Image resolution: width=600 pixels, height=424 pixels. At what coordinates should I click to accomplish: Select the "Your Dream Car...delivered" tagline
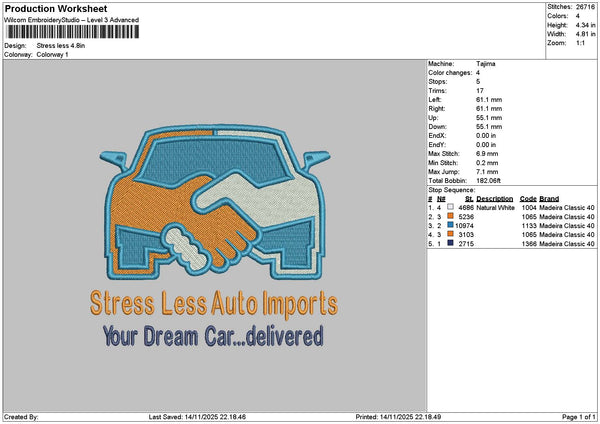pyautogui.click(x=213, y=335)
